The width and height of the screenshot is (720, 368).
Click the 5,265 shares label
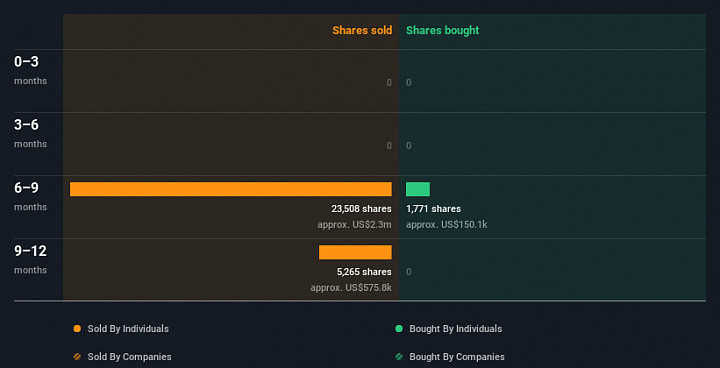pos(364,272)
